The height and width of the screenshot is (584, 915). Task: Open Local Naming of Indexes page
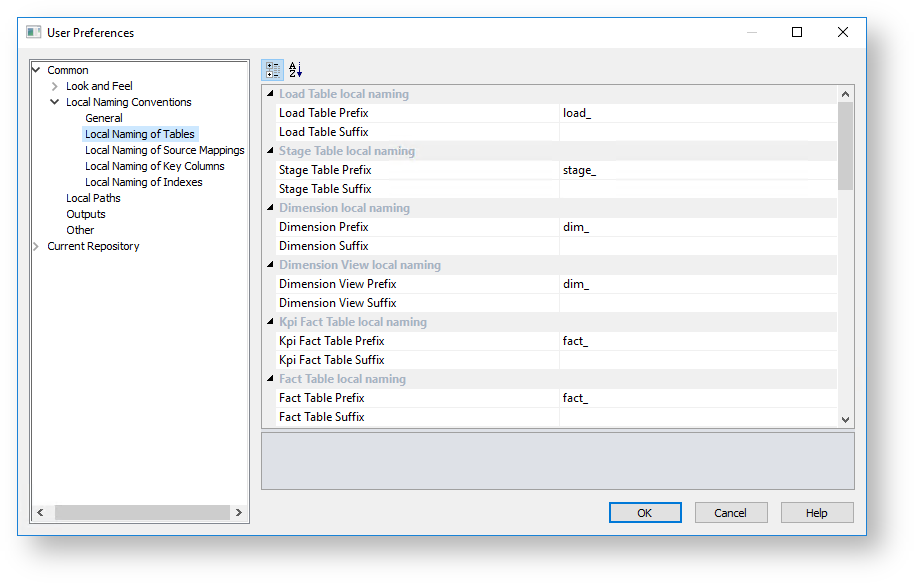[x=144, y=182]
